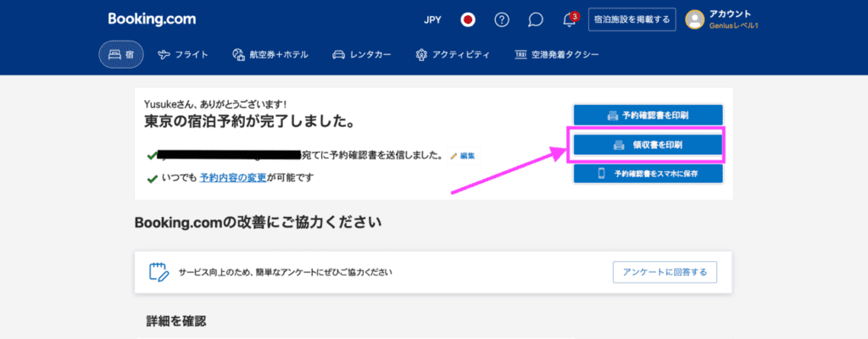Click the Japan flag language icon
Viewport: 868px width, 339px height.
[467, 19]
